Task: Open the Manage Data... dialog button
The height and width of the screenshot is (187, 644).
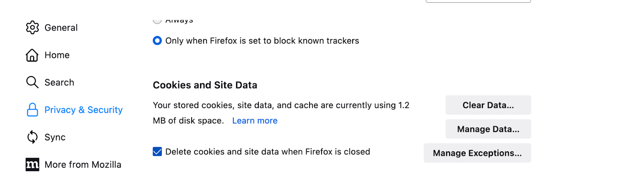Action: [488, 129]
